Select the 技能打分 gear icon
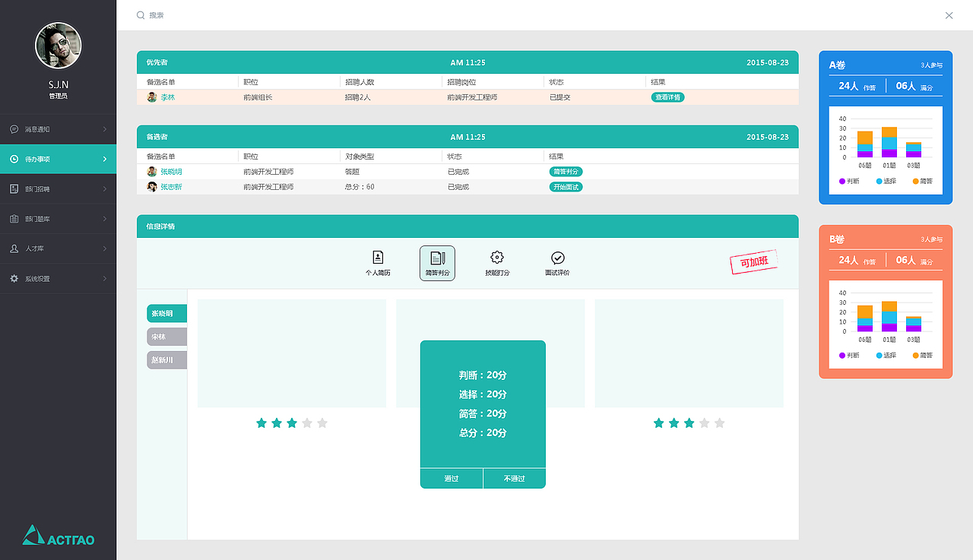973x560 pixels. coord(497,258)
